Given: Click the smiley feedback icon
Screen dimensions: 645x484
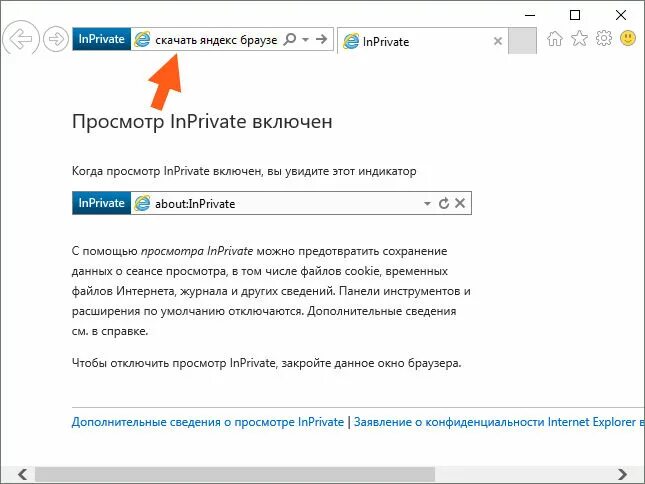Looking at the screenshot, I should tap(628, 39).
